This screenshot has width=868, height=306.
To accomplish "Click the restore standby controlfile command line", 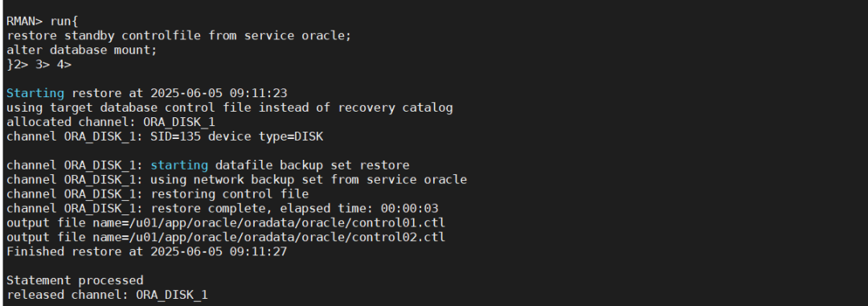I will pos(178,36).
